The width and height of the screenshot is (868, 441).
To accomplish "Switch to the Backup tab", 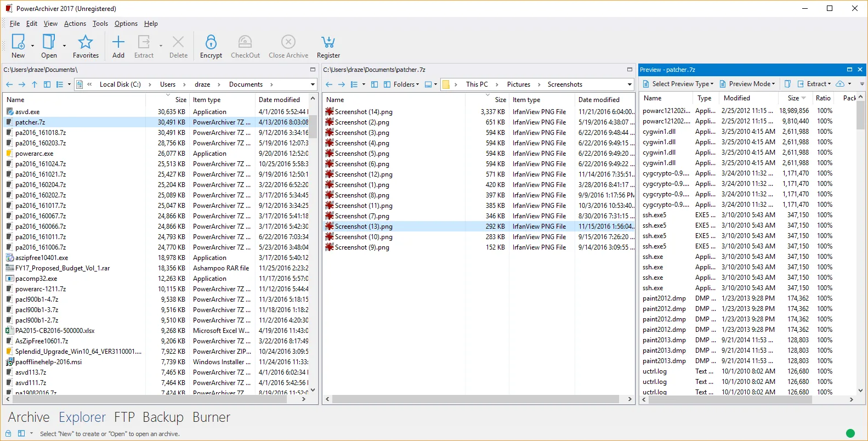I will point(163,417).
